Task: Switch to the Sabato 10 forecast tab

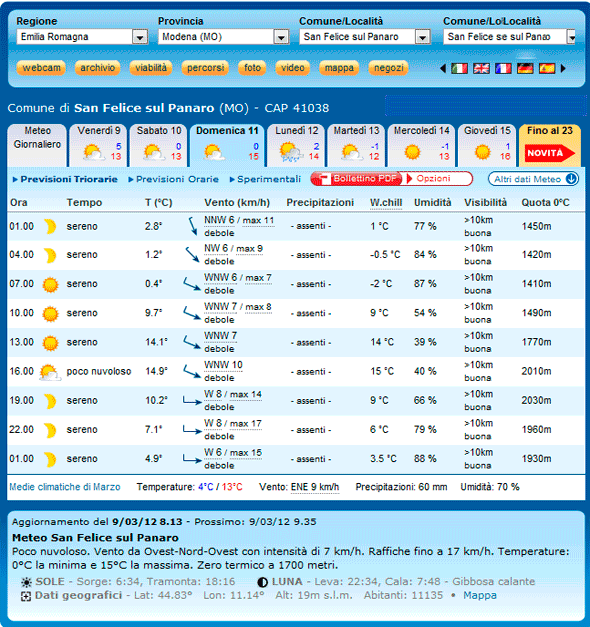Action: pyautogui.click(x=159, y=145)
